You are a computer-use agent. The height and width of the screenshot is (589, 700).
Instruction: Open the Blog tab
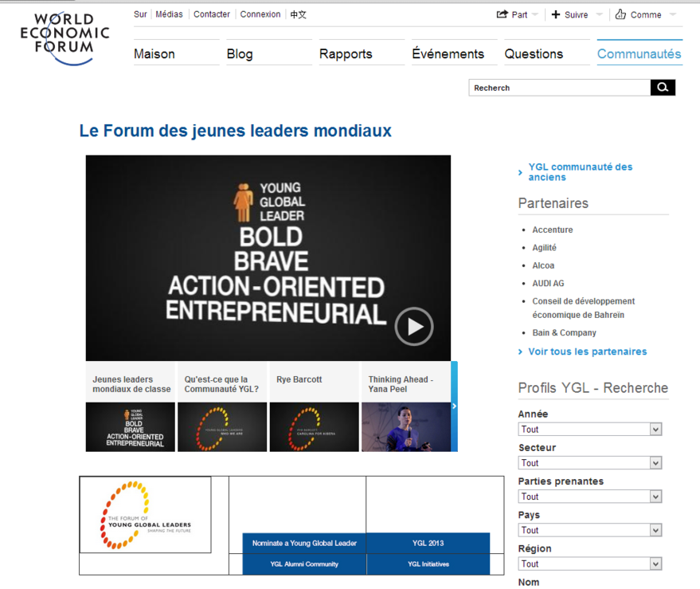click(240, 53)
